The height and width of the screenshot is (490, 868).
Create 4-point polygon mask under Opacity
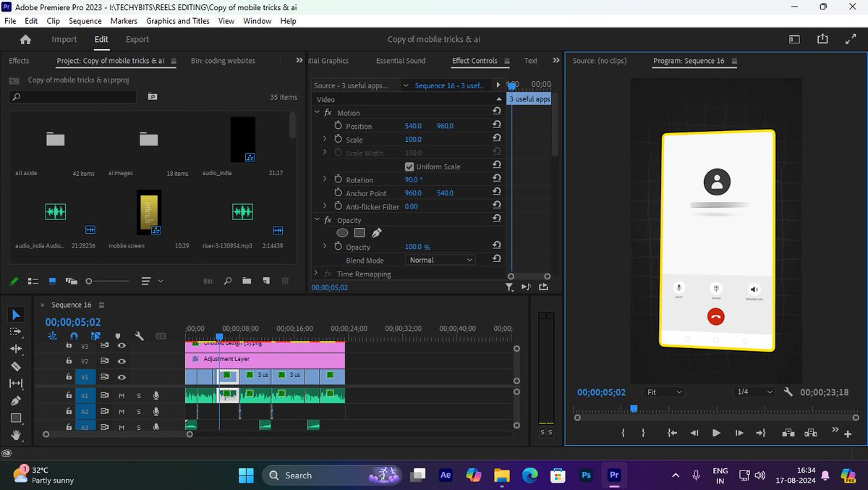[359, 233]
